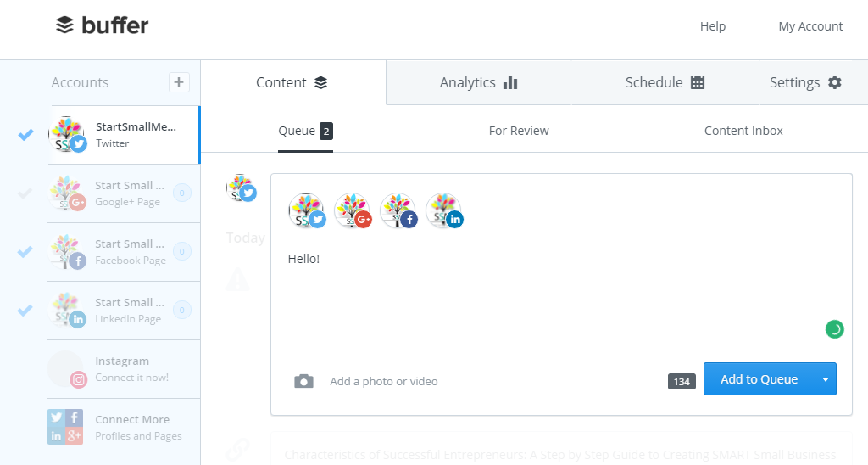The width and height of the screenshot is (868, 465).
Task: Toggle the LinkedIn profile avatar in composer
Action: coord(444,211)
